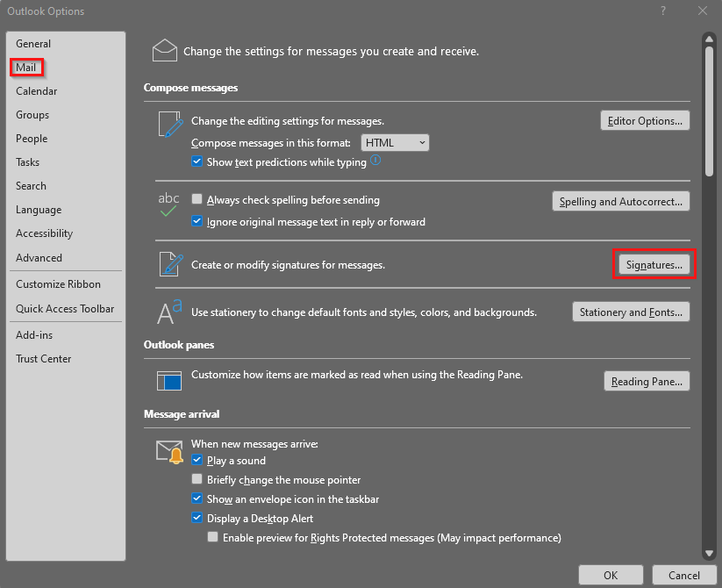Click the Help question mark icon
The image size is (722, 588).
click(662, 11)
